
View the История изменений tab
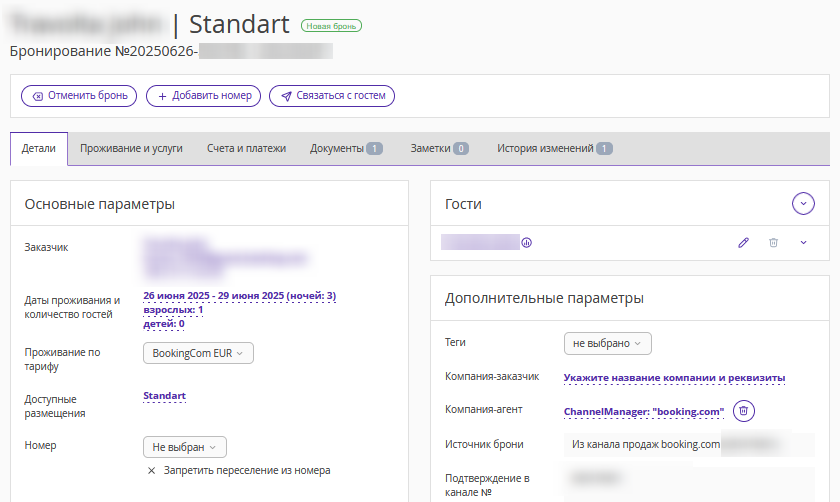(x=554, y=148)
